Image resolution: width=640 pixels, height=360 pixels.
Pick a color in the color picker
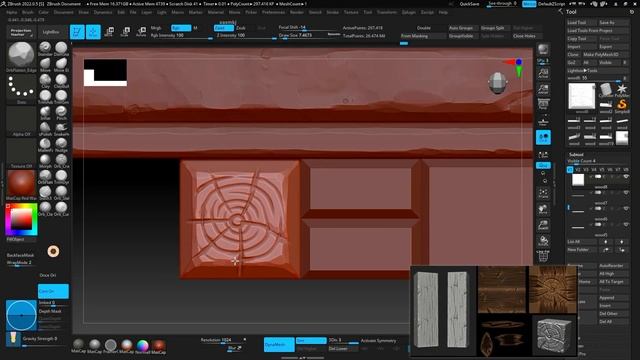(21, 220)
